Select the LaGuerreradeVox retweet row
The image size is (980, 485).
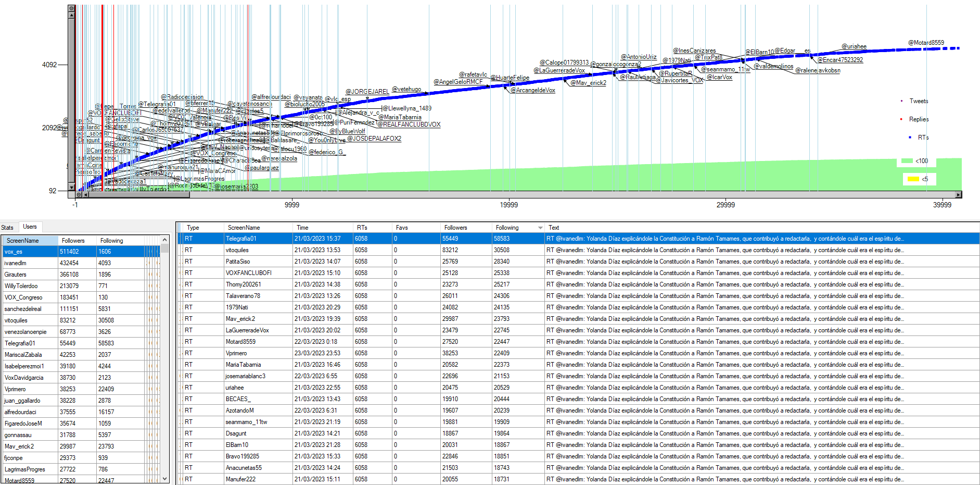coord(579,330)
